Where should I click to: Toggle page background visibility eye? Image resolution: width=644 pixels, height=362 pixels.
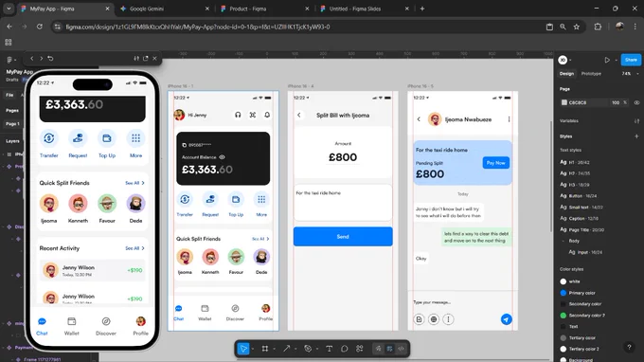click(636, 102)
